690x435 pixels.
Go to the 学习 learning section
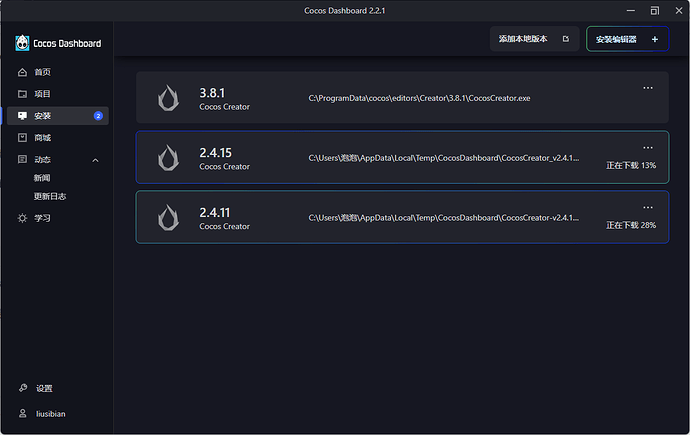43,218
